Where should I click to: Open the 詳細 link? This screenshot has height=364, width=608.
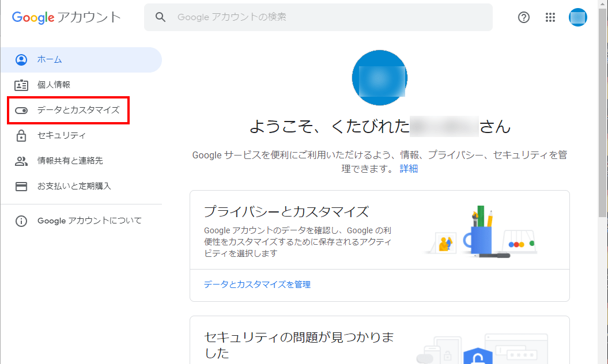409,169
